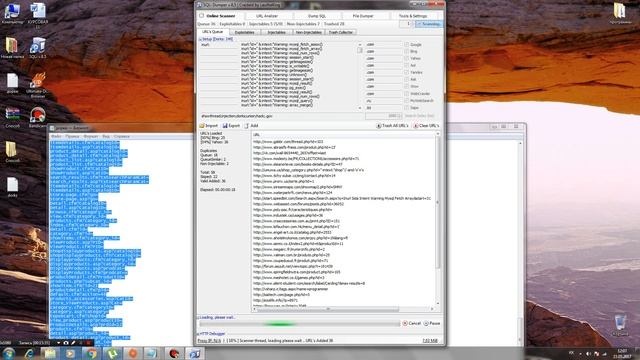Click the Pause scan button

432,323
